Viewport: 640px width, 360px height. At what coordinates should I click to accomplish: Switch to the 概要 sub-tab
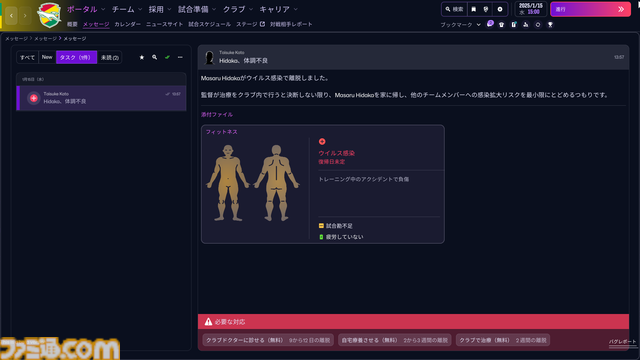point(72,24)
